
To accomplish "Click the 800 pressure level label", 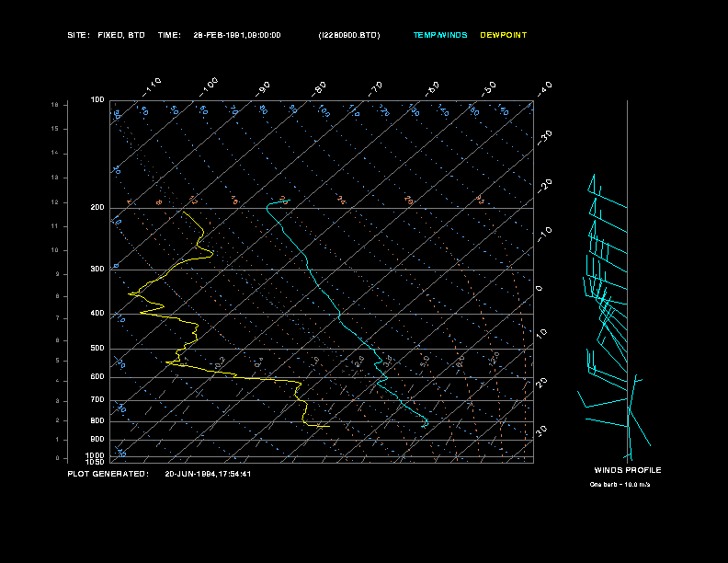I will (x=97, y=420).
